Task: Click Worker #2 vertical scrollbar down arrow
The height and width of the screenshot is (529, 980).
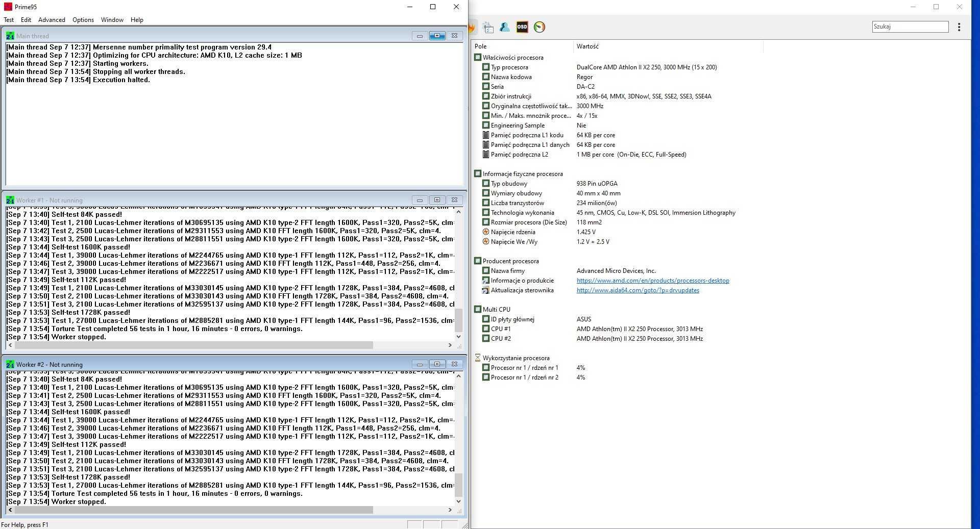Action: tap(458, 501)
